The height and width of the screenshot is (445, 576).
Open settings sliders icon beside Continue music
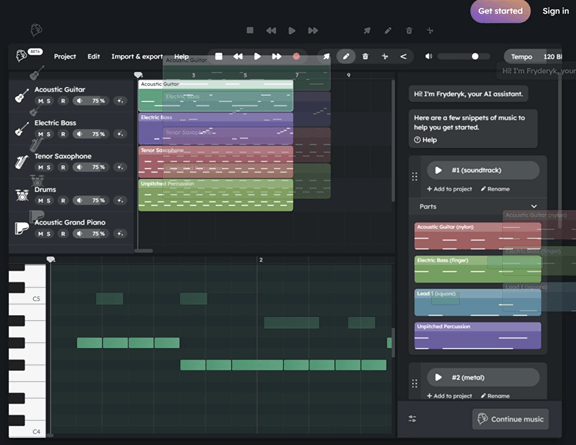(412, 419)
